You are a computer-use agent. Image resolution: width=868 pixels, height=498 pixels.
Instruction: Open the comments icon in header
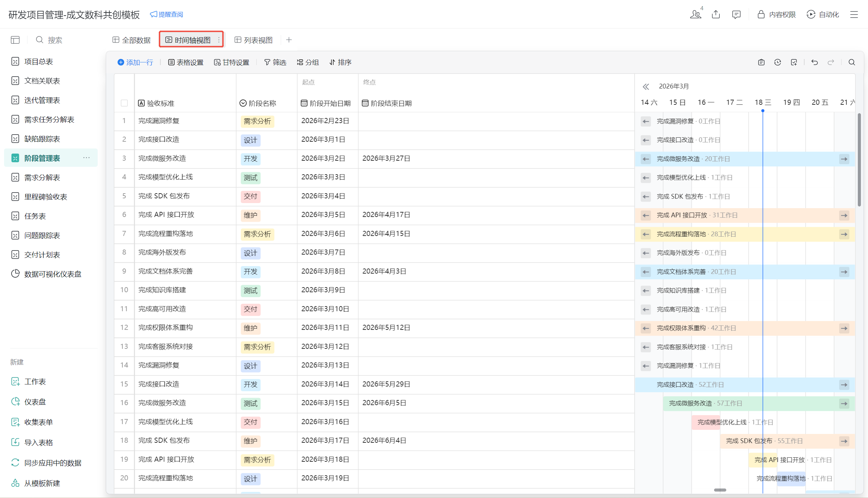pyautogui.click(x=736, y=14)
